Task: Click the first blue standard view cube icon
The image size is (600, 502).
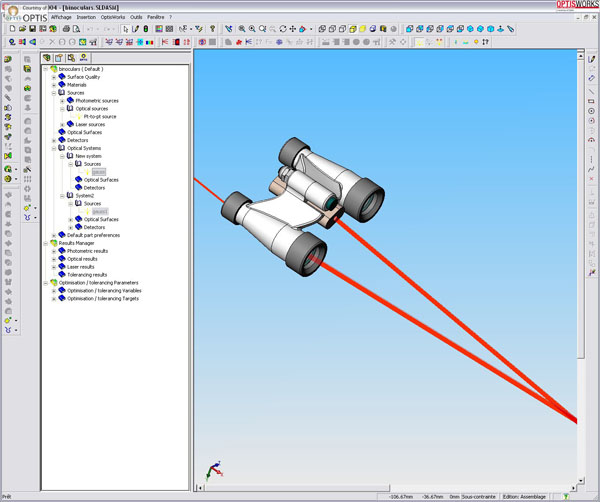Action: pyautogui.click(x=410, y=29)
